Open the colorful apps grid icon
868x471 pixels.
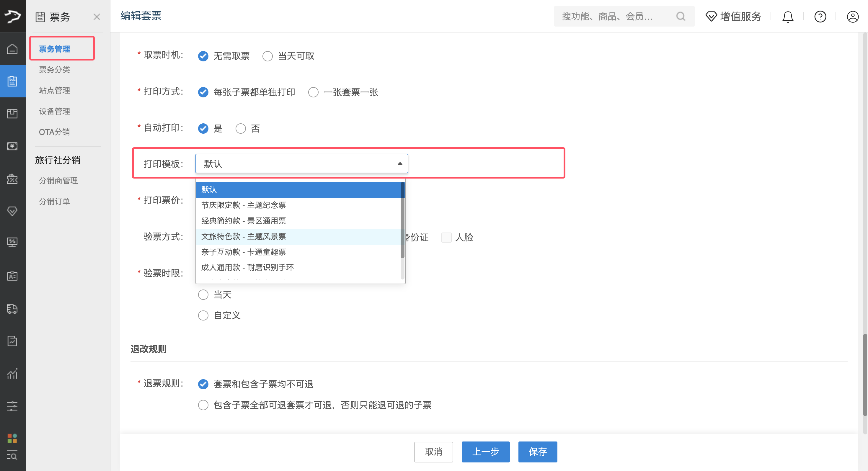12,438
